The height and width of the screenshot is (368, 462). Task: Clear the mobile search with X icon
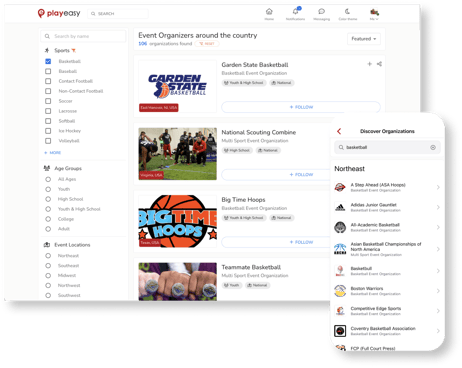433,147
